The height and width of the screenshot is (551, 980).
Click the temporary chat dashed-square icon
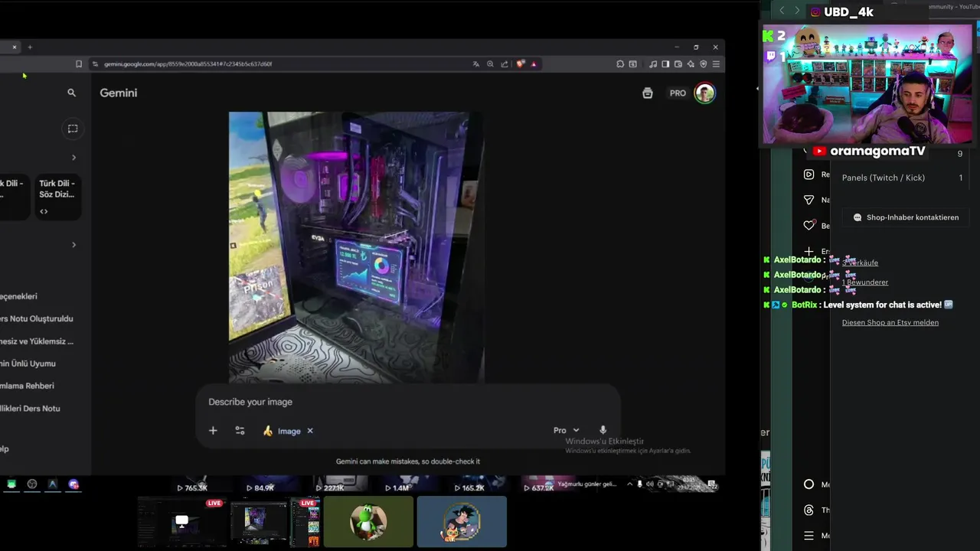73,129
